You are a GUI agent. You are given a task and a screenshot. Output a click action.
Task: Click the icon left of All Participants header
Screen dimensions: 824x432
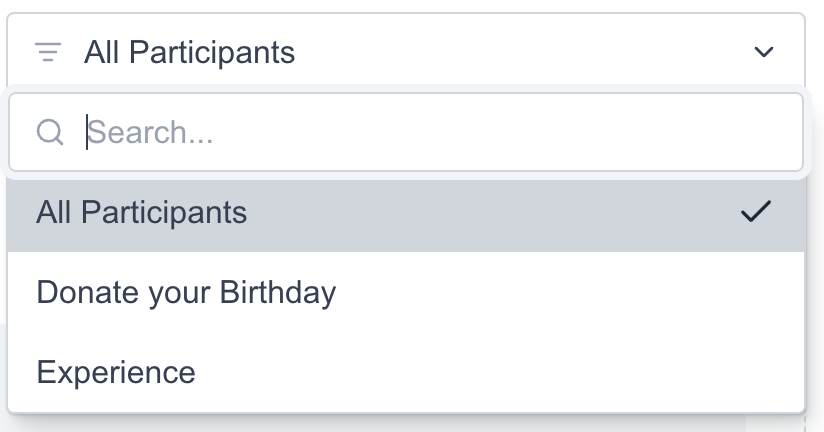tap(48, 51)
